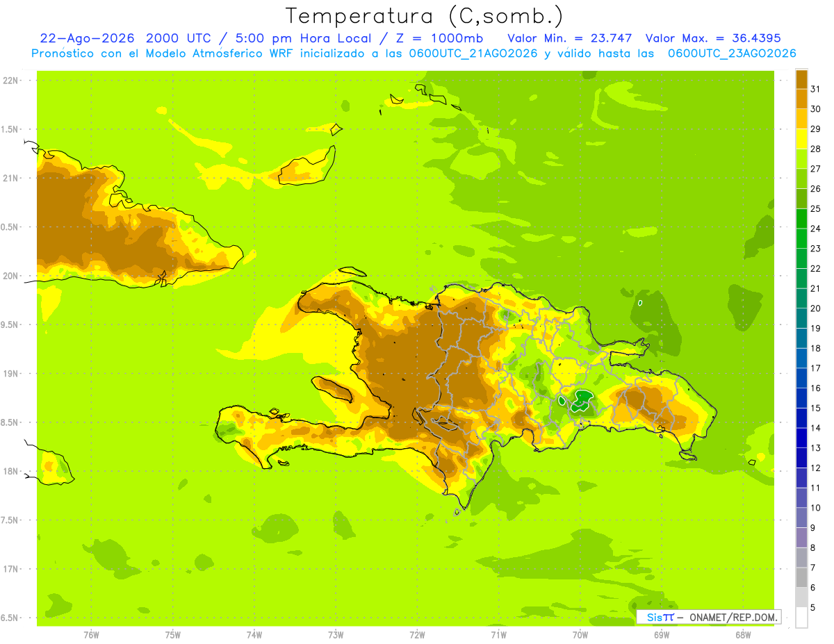Image resolution: width=834 pixels, height=644 pixels.
Task: Click the '2000 UTC' time text
Action: point(179,38)
